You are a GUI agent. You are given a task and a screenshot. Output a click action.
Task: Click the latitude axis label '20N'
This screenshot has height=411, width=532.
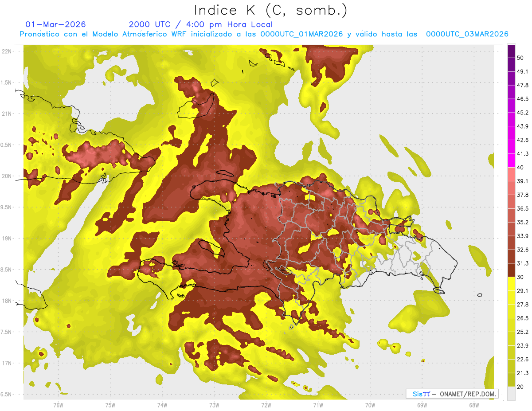tap(7, 176)
